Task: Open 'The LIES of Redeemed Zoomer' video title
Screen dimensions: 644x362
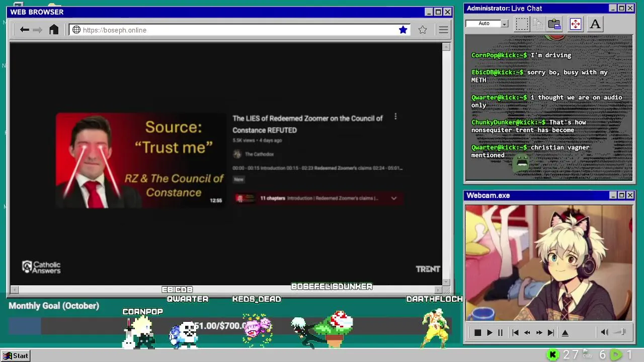Action: point(307,124)
